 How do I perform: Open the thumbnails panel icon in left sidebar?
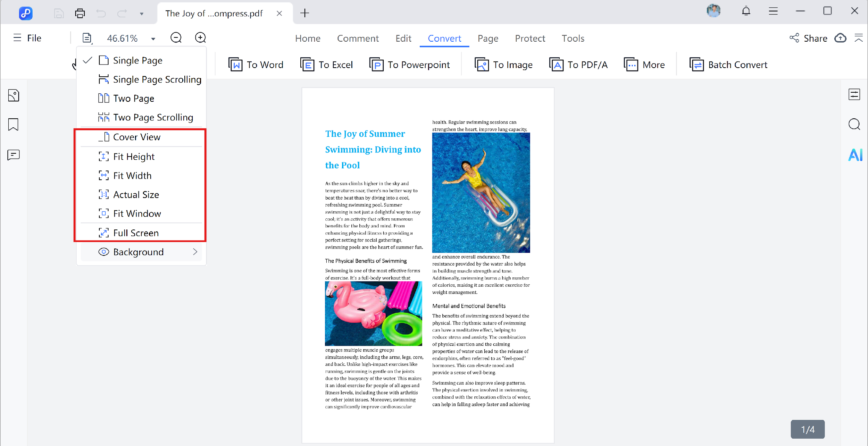click(x=14, y=95)
